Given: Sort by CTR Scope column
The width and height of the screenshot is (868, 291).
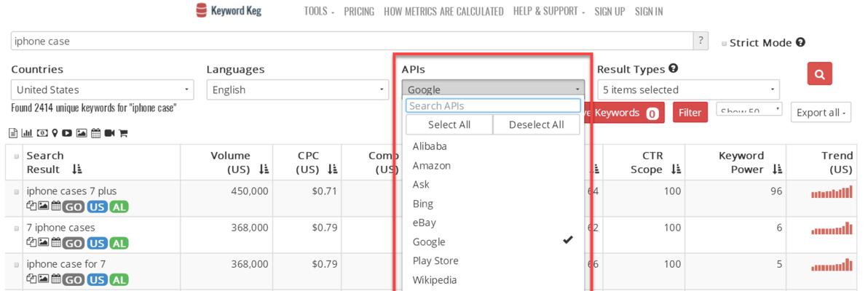Looking at the screenshot, I should pos(675,170).
